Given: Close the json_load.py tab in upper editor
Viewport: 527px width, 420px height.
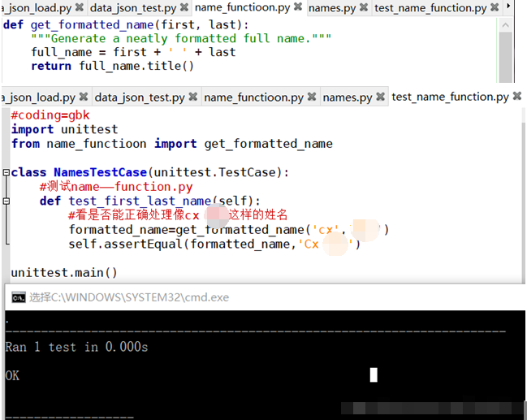Looking at the screenshot, I should (x=80, y=7).
